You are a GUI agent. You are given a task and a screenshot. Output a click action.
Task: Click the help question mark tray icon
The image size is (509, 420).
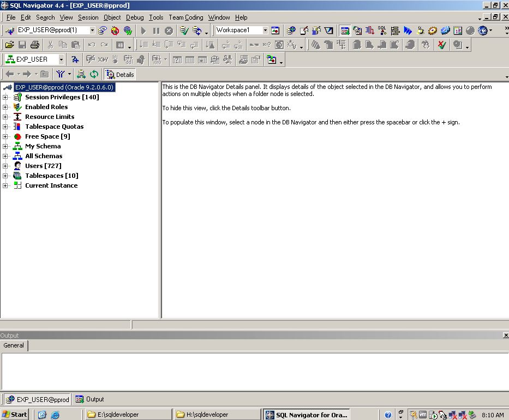388,415
